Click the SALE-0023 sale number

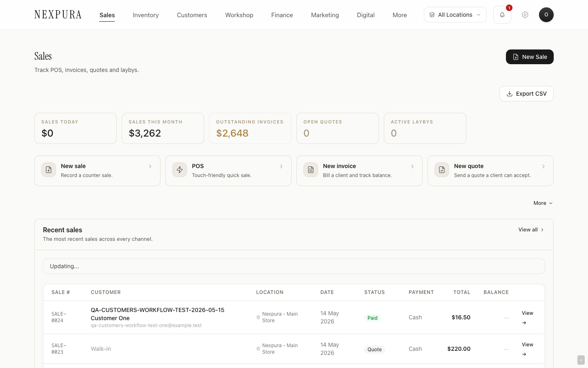59,349
